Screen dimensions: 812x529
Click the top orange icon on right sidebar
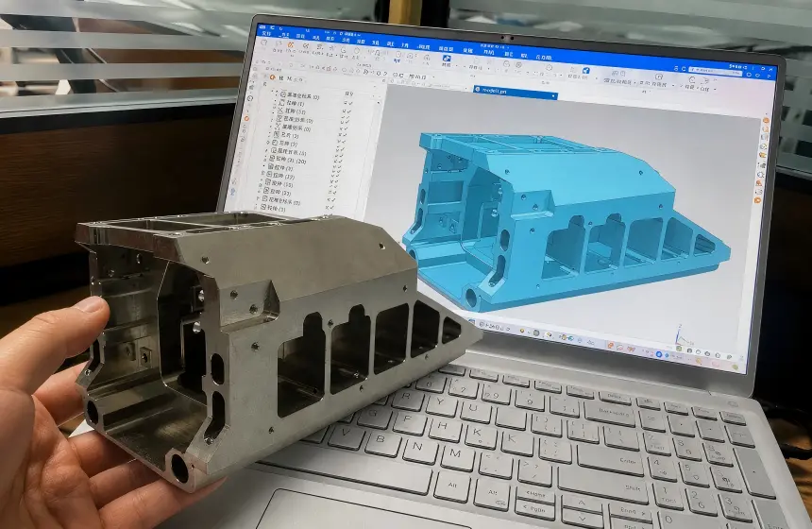(x=766, y=120)
